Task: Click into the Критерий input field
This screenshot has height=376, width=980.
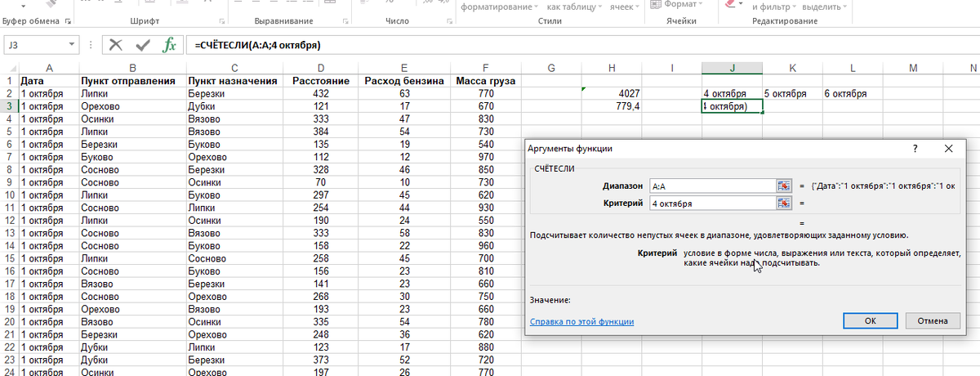Action: tap(713, 203)
